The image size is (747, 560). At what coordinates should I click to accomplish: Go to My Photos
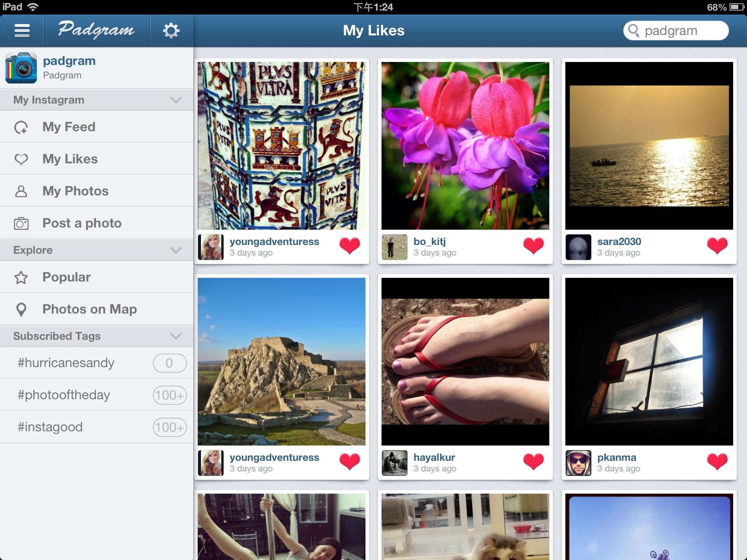(x=97, y=191)
